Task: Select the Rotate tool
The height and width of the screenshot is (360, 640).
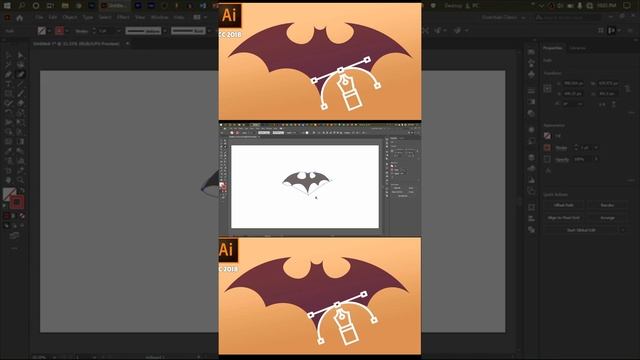Action: tap(8, 113)
